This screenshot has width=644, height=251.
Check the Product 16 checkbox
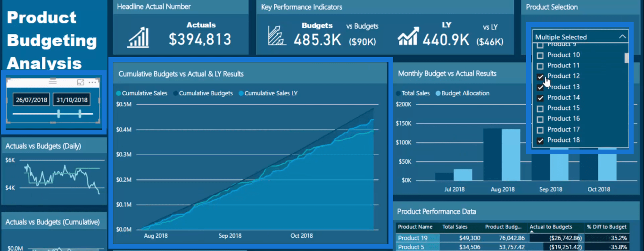click(540, 119)
